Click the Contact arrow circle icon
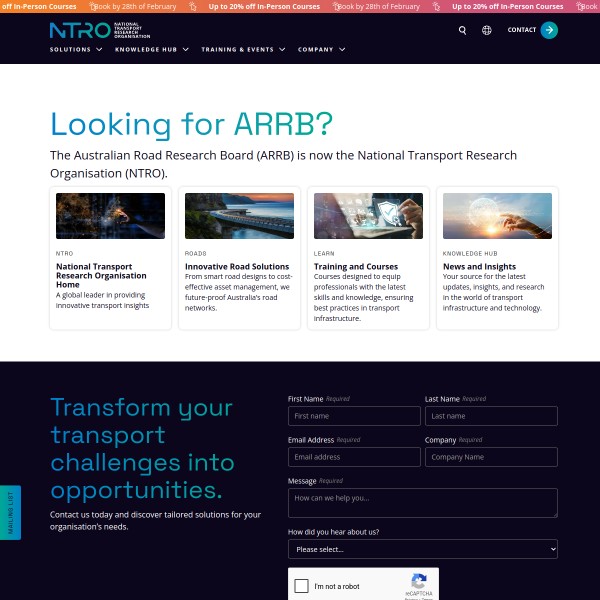 coord(549,30)
